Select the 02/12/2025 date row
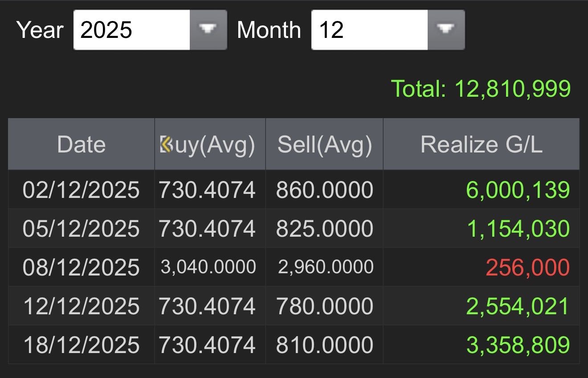 click(x=81, y=190)
